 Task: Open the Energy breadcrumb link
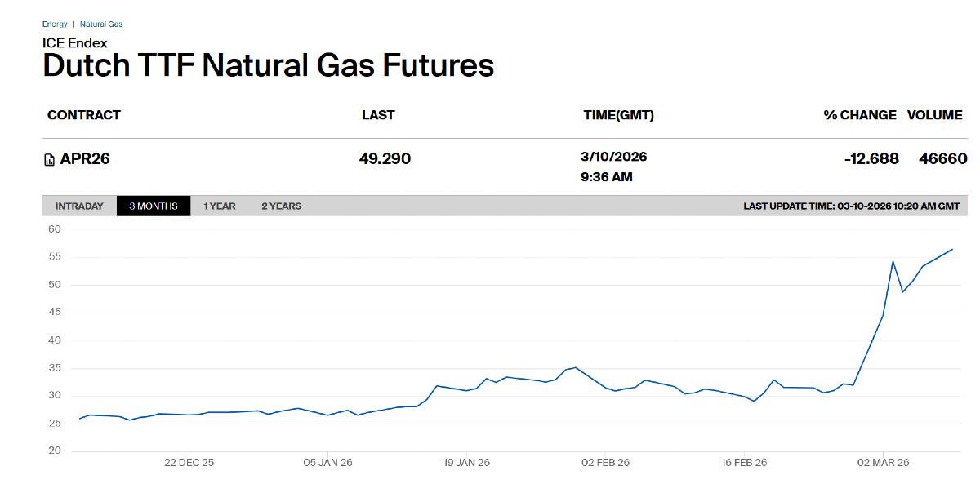[55, 24]
